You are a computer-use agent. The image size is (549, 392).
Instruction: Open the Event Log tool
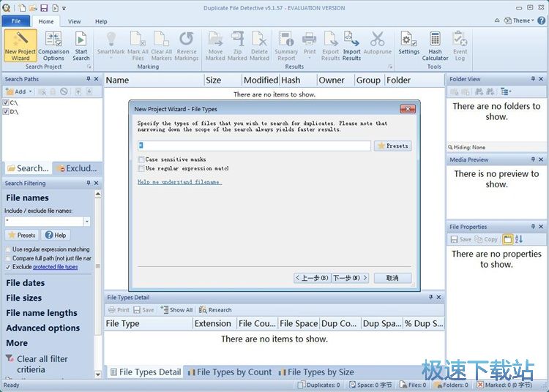pyautogui.click(x=460, y=45)
